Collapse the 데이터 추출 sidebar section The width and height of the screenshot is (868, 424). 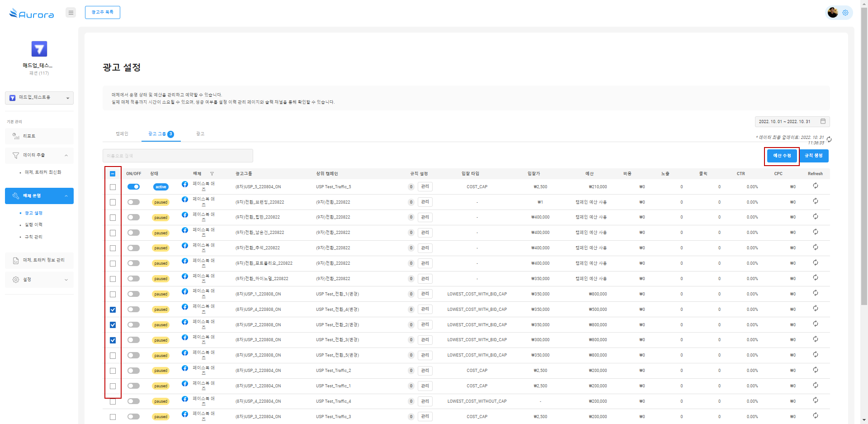pos(66,155)
